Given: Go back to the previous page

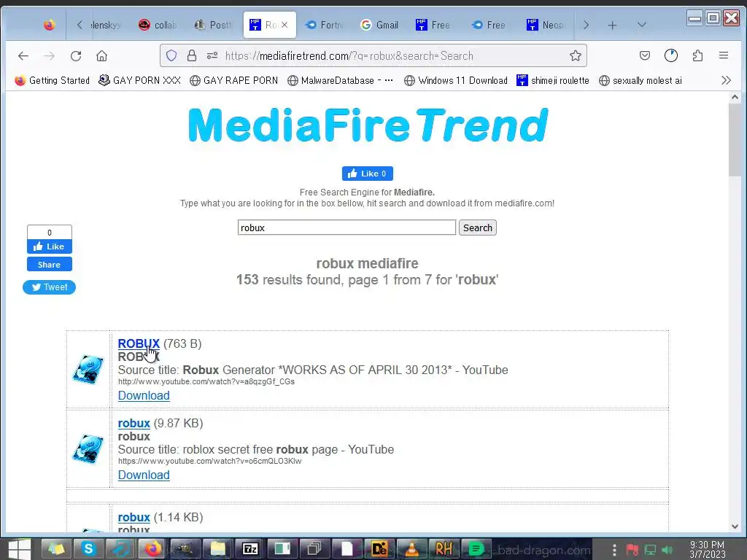Looking at the screenshot, I should click(x=23, y=55).
